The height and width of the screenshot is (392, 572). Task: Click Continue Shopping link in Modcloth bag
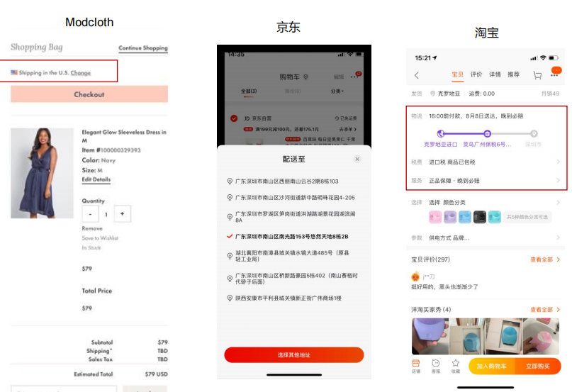click(x=143, y=47)
